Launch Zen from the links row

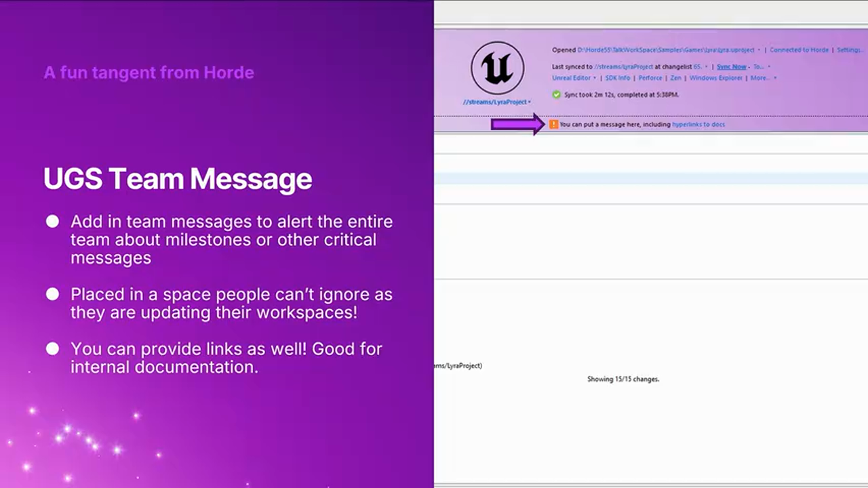click(676, 78)
